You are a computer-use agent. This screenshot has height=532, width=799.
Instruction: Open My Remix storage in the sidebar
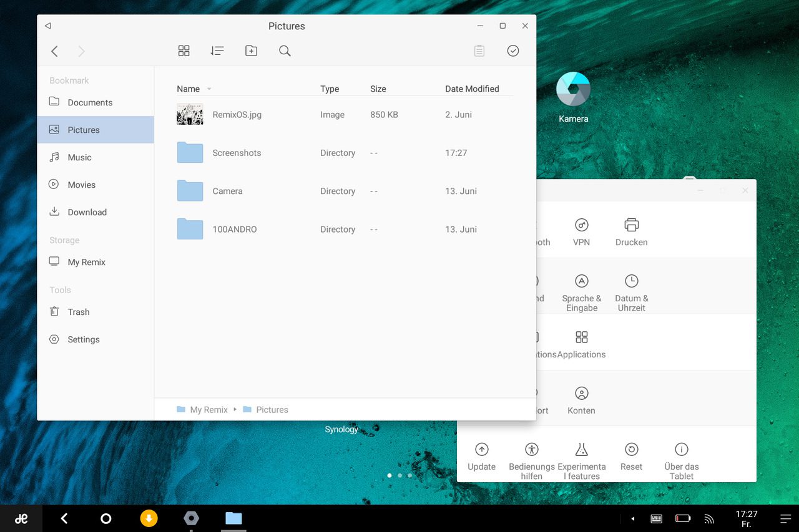[x=96, y=262]
